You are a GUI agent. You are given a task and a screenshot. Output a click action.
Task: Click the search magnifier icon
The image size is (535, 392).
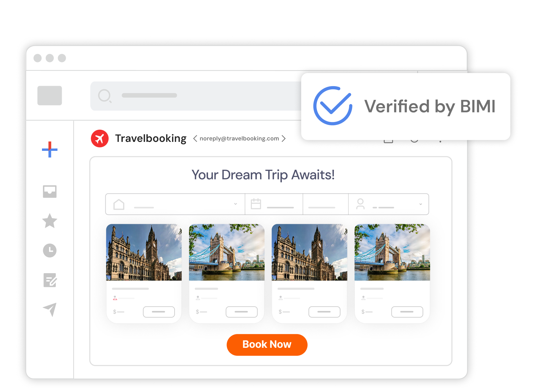tap(104, 96)
